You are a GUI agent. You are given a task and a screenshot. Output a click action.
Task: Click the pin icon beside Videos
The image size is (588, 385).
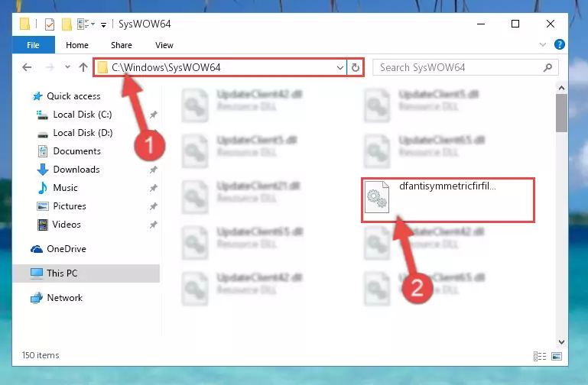coord(154,225)
